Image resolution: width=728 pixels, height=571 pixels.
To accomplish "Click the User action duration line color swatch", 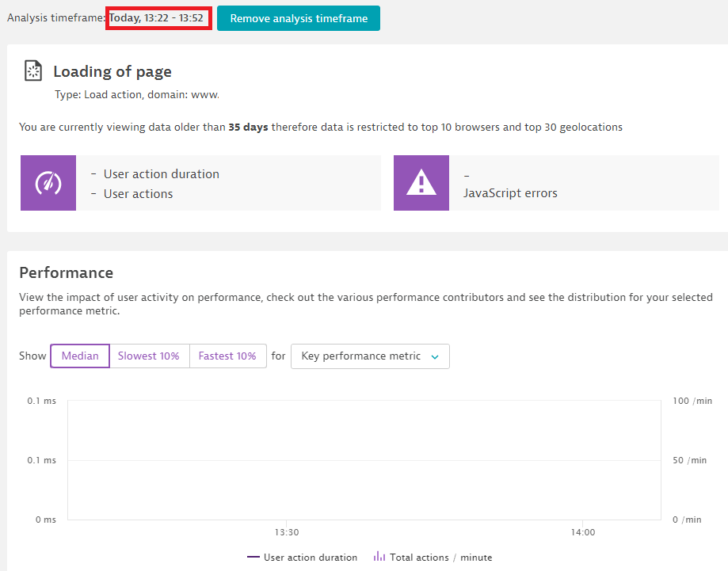I will 253,558.
